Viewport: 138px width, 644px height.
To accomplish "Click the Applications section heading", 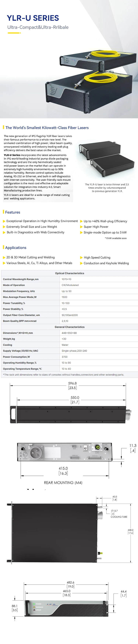I will pyautogui.click(x=15, y=248).
